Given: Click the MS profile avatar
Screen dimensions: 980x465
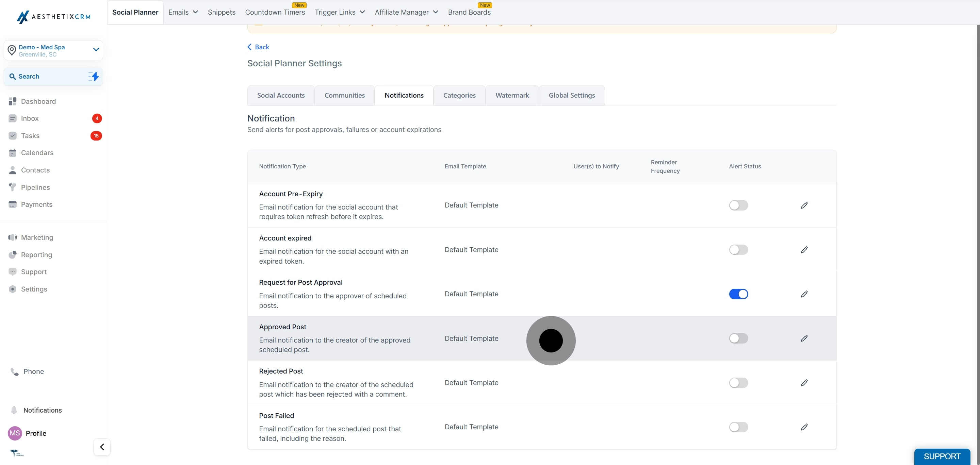Looking at the screenshot, I should 15,433.
